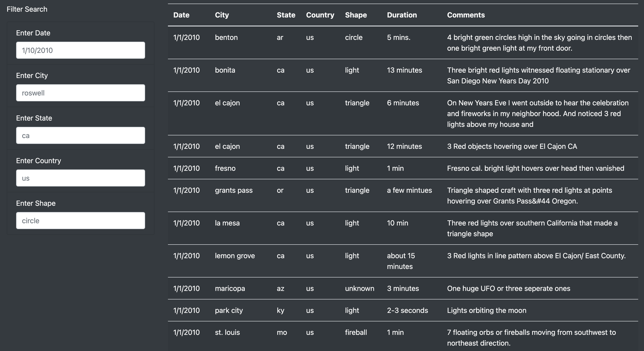Viewport: 644px width, 351px height.
Task: Click the circle shape input field
Action: point(80,220)
